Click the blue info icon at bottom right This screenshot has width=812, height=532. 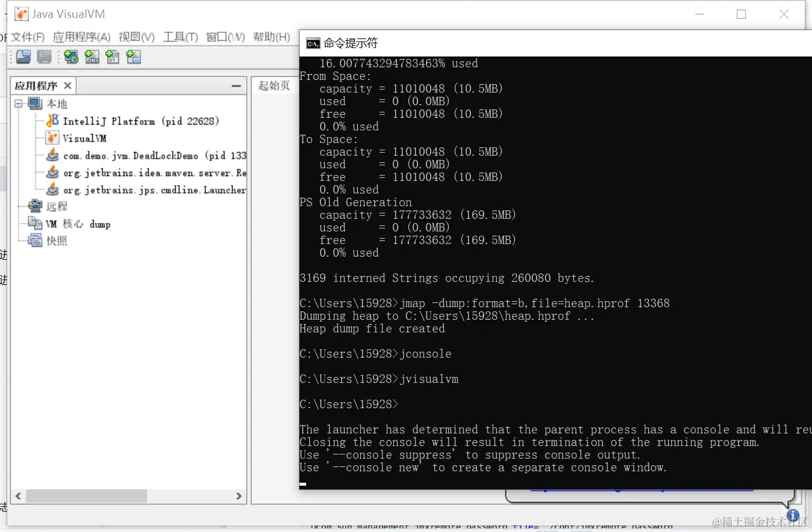pos(793,515)
